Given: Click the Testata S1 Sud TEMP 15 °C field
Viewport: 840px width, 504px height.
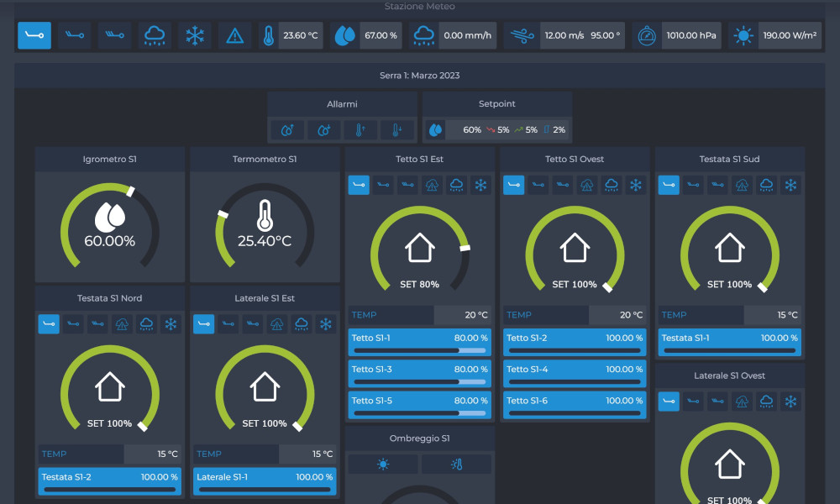Looking at the screenshot, I should click(730, 315).
